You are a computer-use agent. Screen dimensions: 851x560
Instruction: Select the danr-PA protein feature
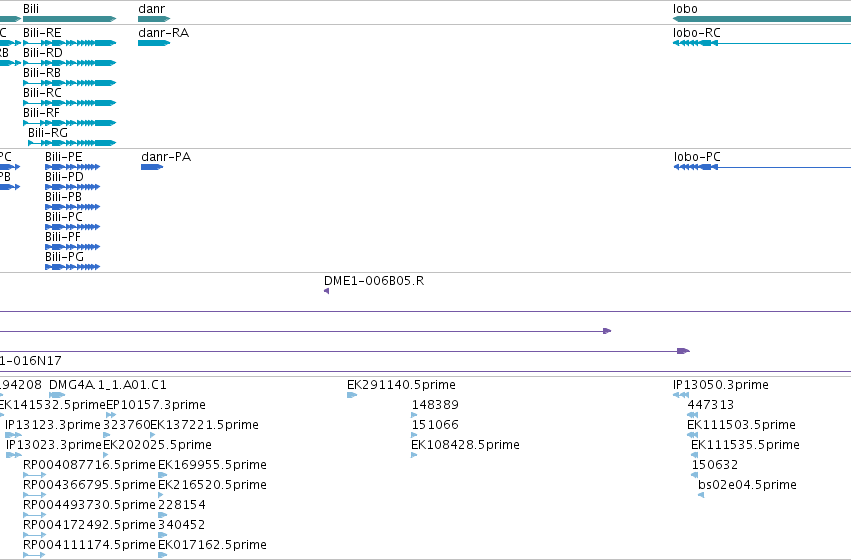click(152, 167)
